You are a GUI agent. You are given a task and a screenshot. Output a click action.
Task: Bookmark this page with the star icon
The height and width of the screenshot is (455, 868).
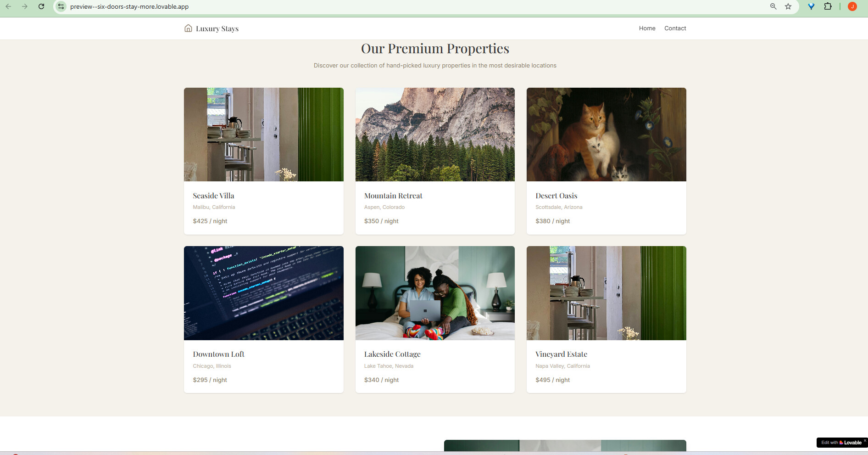coord(788,6)
